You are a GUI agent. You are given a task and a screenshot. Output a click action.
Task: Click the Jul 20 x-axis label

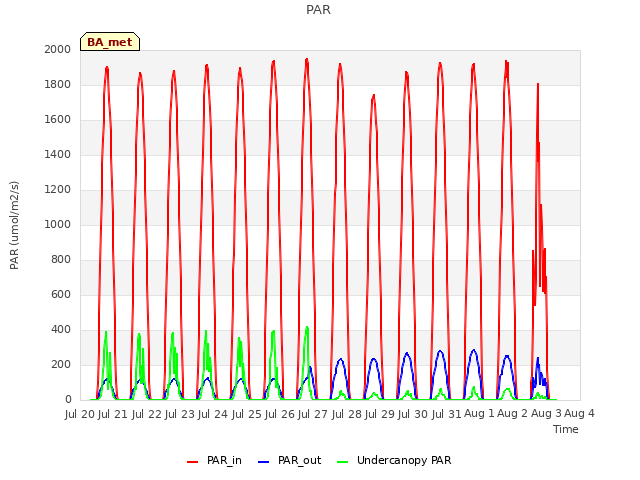80,414
